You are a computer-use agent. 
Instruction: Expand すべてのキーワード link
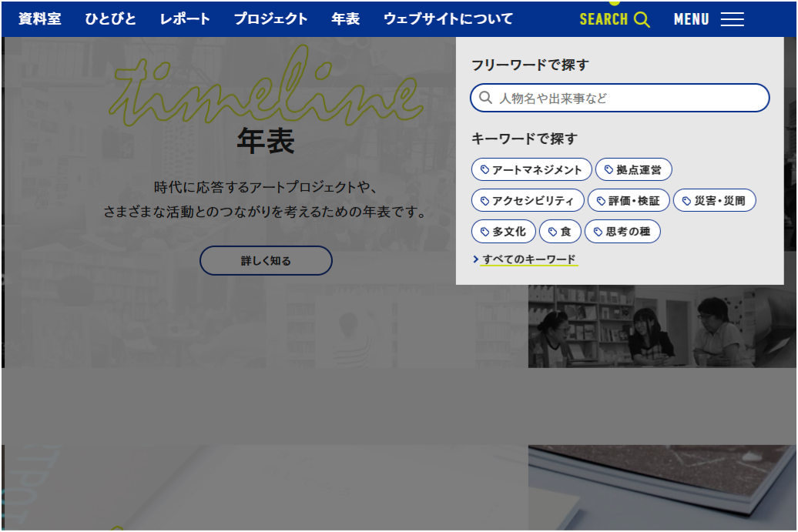point(528,259)
